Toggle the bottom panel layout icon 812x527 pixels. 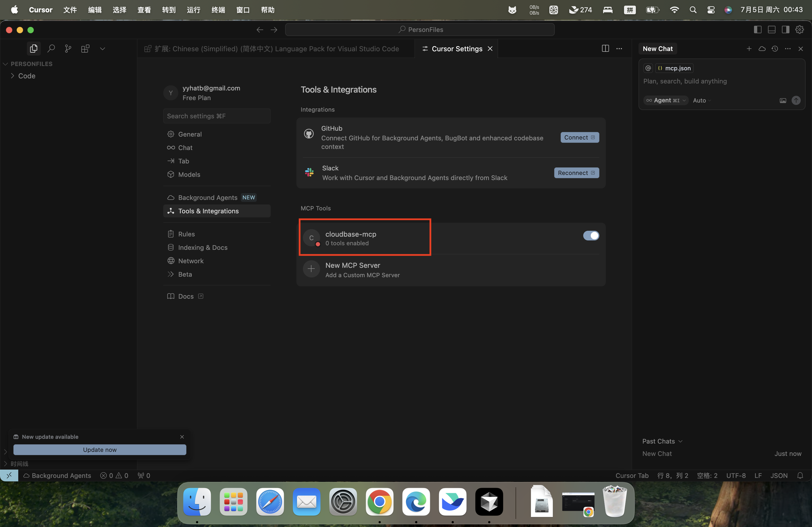[x=771, y=30]
